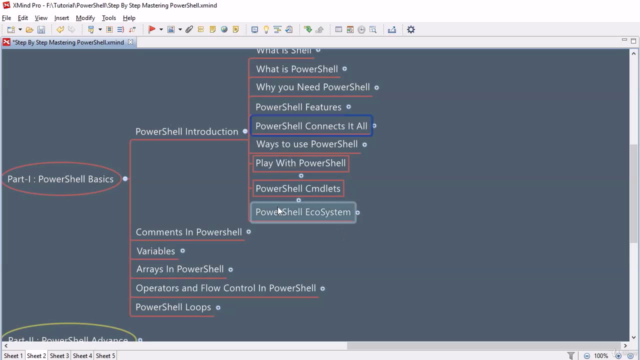Expand the Arrays In PowerShell topic
Image resolution: width=640 pixels, height=360 pixels.
(231, 269)
